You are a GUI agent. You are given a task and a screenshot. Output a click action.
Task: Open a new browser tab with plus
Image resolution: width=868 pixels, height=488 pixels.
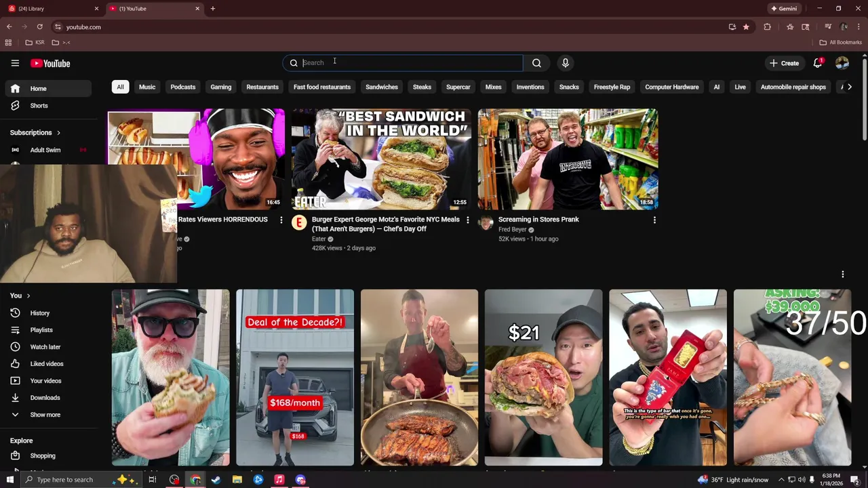[213, 9]
